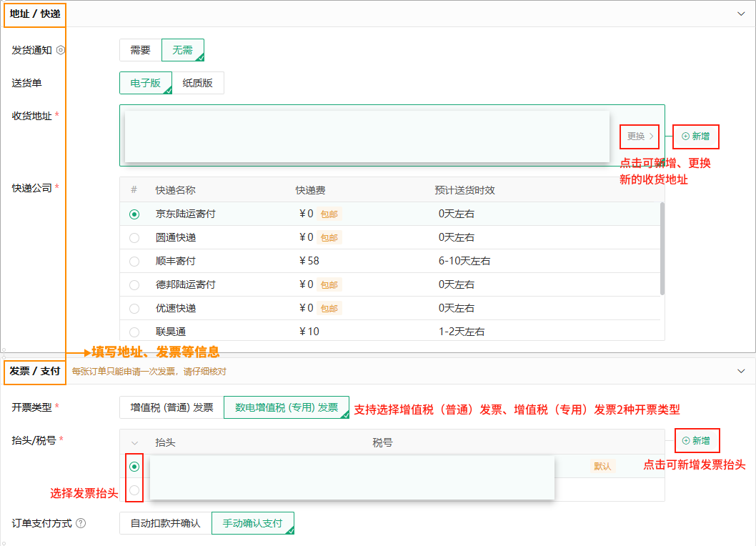This screenshot has width=756, height=546.
Task: Click 更换 to change the shipping address
Action: 640,136
